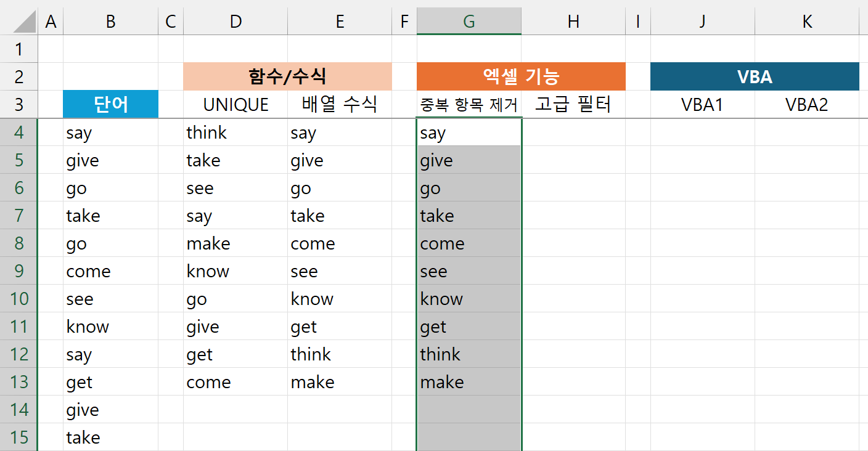The image size is (868, 451).
Task: Select the 'make' cell in column G
Action: tap(469, 381)
